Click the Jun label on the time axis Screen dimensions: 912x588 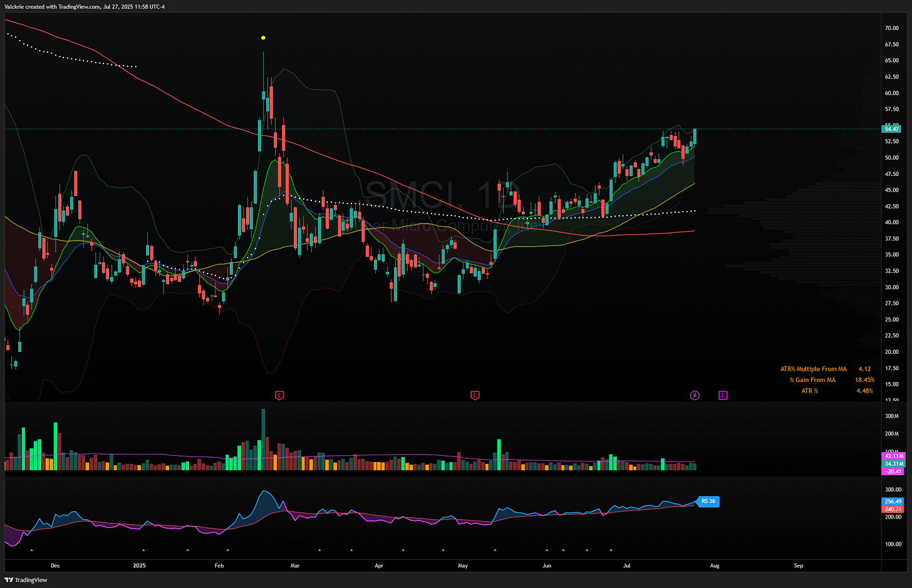pos(547,565)
